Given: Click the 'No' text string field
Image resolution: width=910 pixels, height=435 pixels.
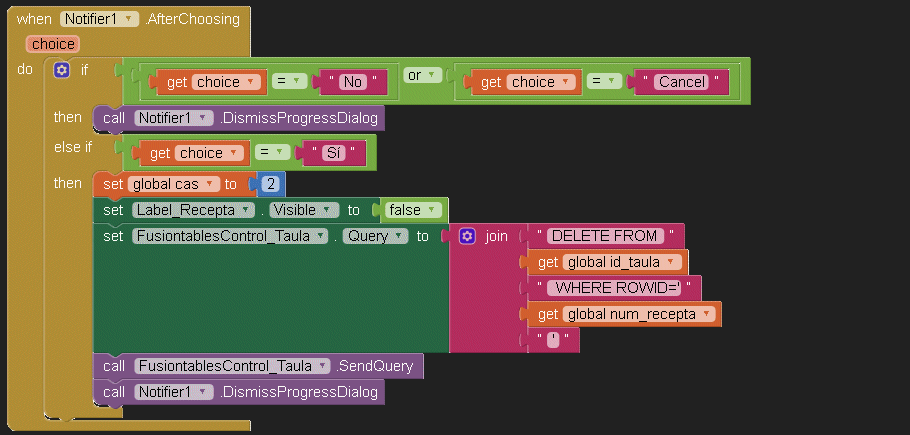Looking at the screenshot, I should [352, 83].
